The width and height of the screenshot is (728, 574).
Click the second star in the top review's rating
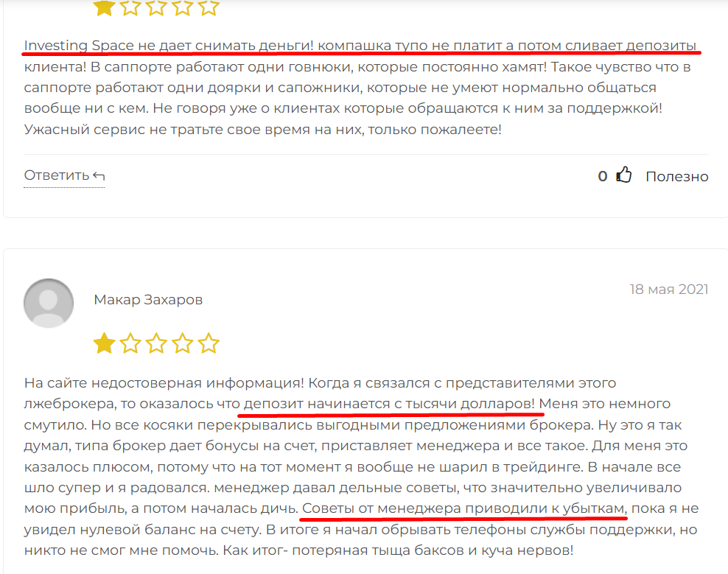click(x=130, y=7)
